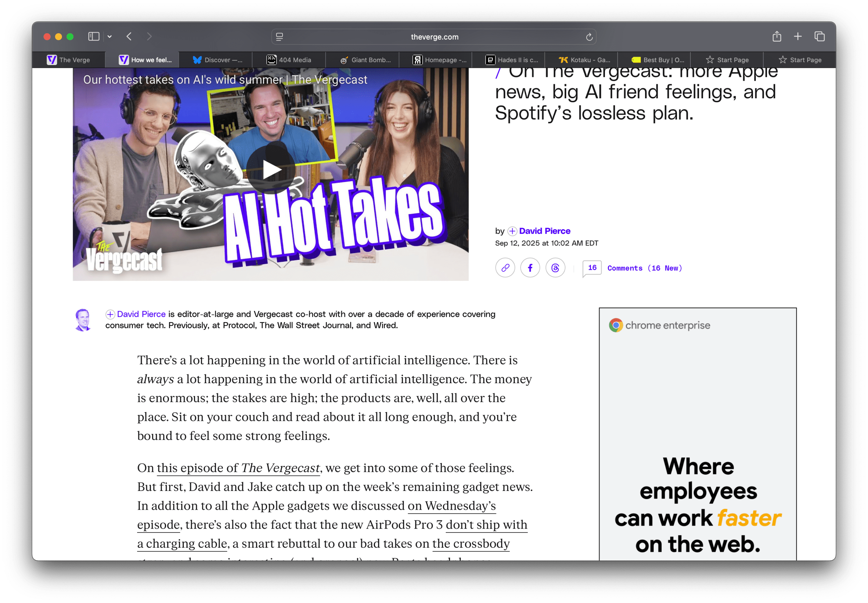Click Safari share toolbar icon
This screenshot has height=603, width=868.
pyautogui.click(x=776, y=37)
